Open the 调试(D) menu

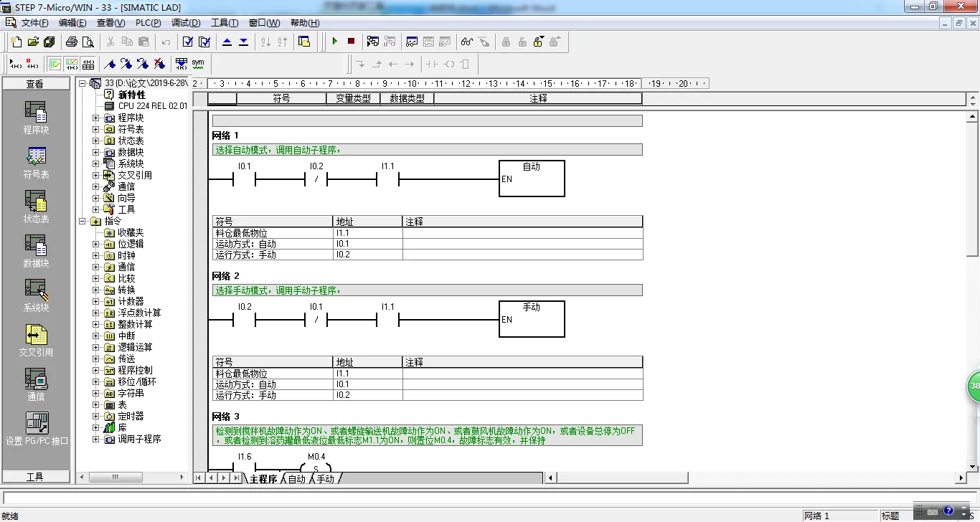click(x=186, y=23)
